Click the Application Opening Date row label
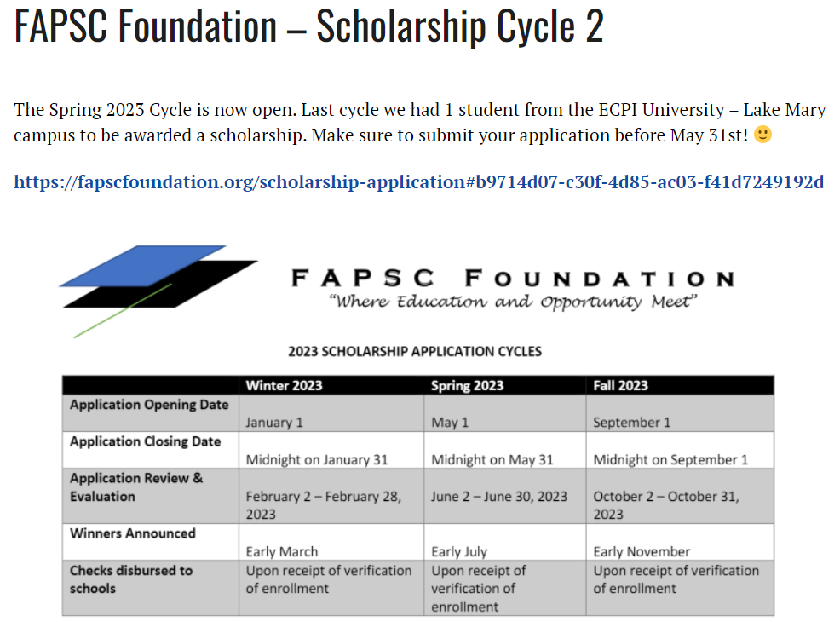840x622 pixels. coord(149,405)
